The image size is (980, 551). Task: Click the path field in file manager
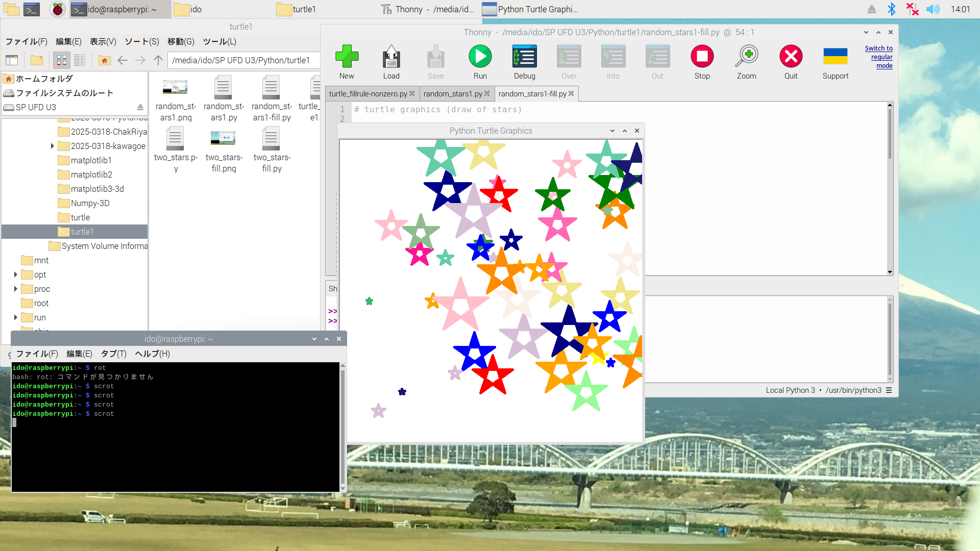click(x=243, y=60)
